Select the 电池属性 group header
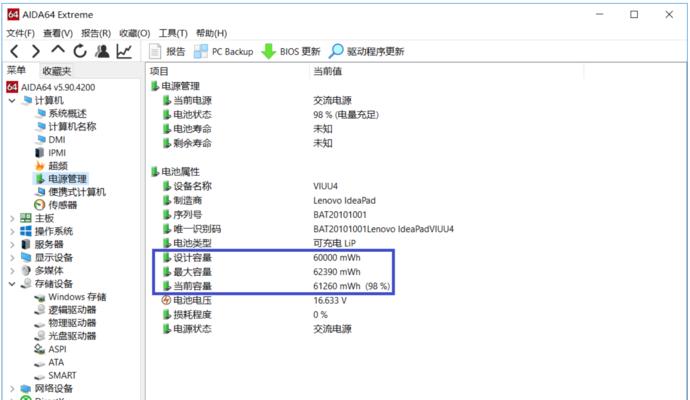Viewport: 690px width, 400px height. 175,172
